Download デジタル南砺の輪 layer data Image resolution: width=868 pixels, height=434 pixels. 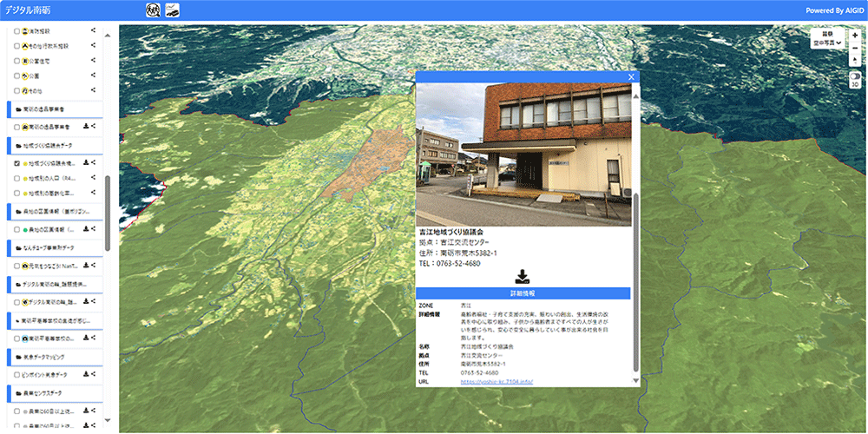pyautogui.click(x=86, y=302)
